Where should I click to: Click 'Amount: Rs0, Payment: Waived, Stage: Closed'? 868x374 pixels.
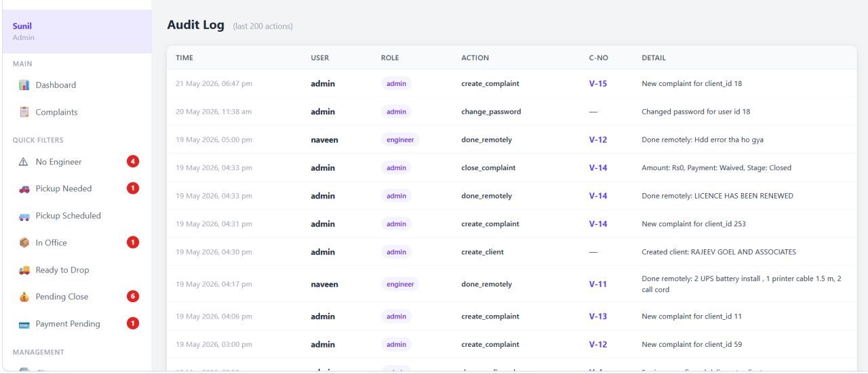point(716,168)
